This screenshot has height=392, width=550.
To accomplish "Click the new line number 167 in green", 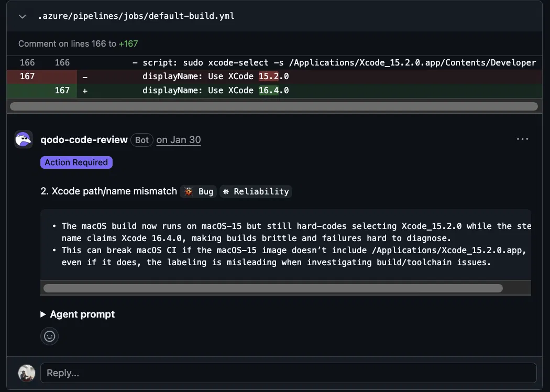I will click(x=62, y=91).
